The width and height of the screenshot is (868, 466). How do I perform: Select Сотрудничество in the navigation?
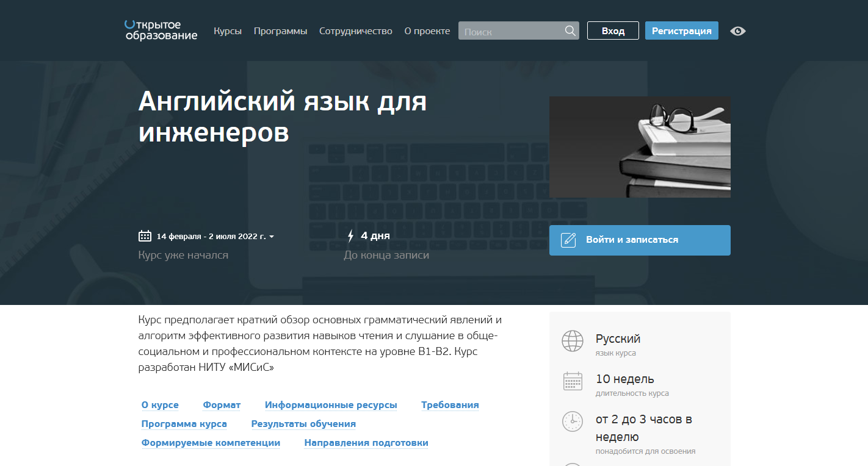[x=355, y=30]
